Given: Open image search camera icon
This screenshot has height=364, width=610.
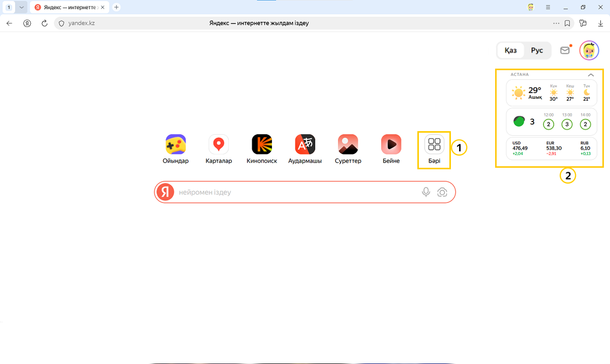Looking at the screenshot, I should click(x=442, y=192).
